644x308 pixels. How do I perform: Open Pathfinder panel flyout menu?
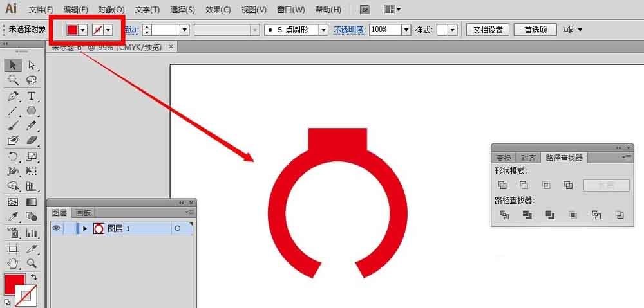(x=627, y=157)
